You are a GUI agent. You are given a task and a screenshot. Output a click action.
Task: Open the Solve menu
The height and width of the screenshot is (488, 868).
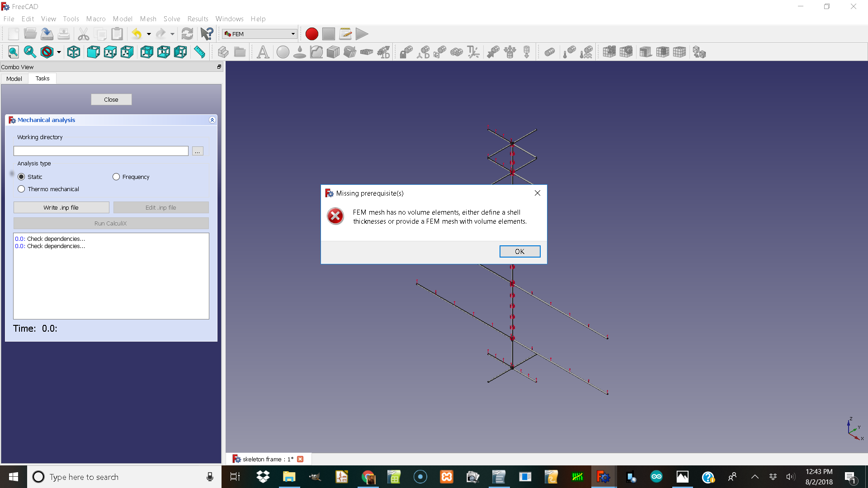172,19
